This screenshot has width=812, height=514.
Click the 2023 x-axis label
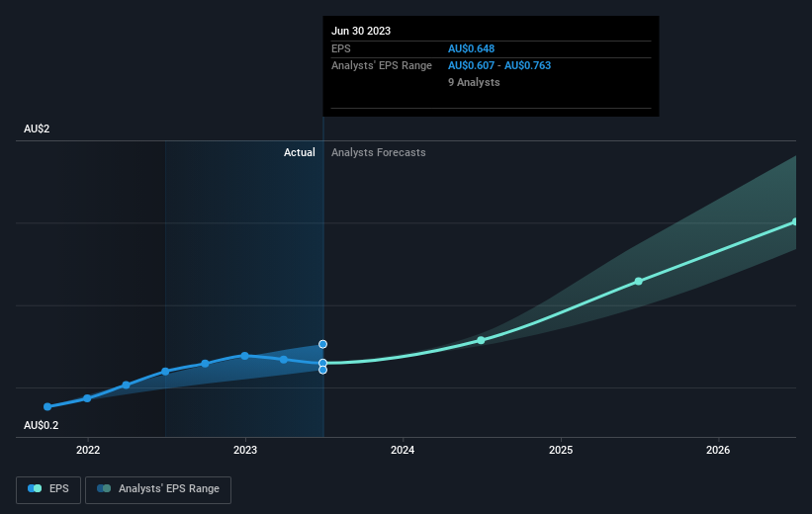click(x=245, y=450)
